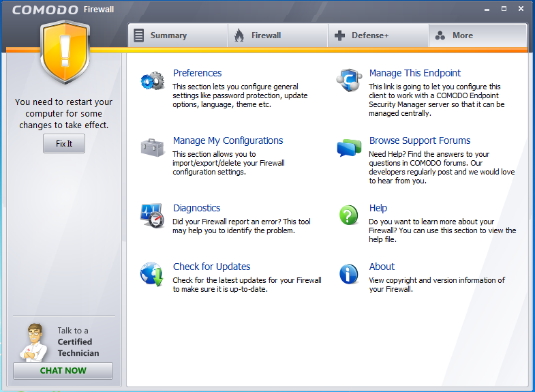Close the COMODO Firewall window
Viewport: 535px width, 392px height.
(521, 9)
